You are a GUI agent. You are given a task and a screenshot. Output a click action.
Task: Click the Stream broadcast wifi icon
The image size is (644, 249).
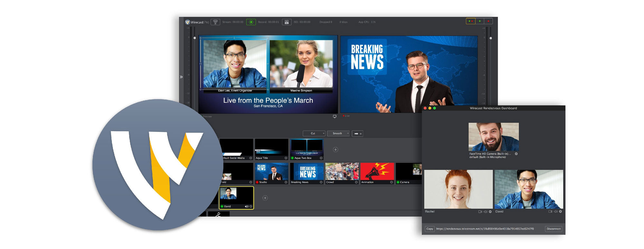215,22
